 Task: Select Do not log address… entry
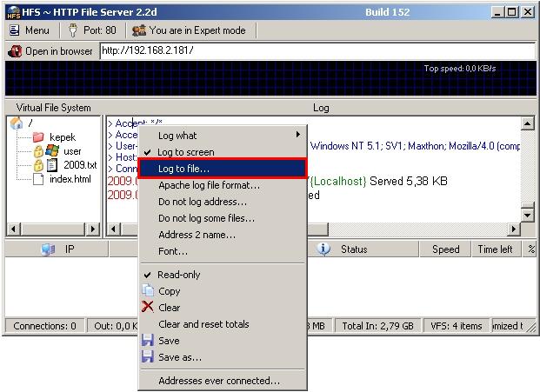pos(222,202)
